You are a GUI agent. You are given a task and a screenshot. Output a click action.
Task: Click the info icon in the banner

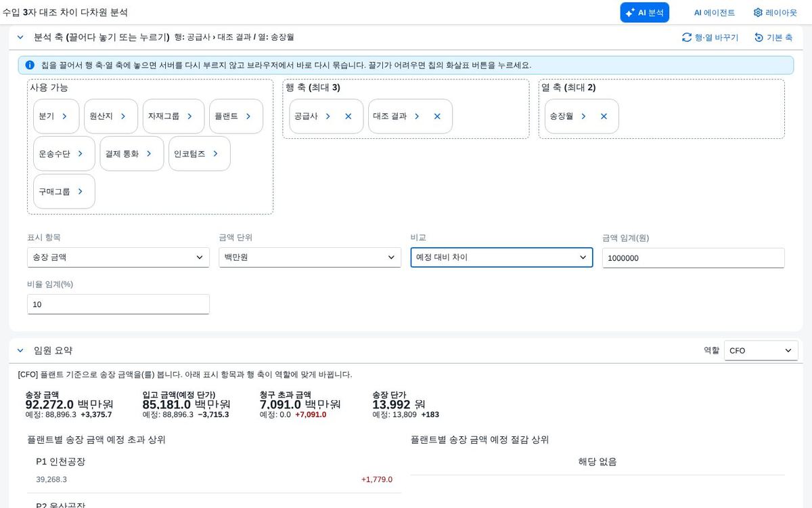pyautogui.click(x=30, y=65)
